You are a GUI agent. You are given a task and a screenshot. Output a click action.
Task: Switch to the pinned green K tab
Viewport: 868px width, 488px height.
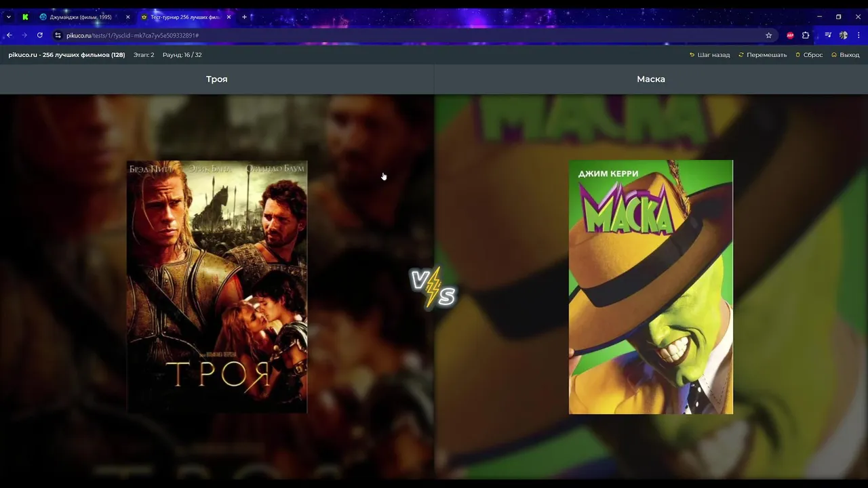point(25,17)
